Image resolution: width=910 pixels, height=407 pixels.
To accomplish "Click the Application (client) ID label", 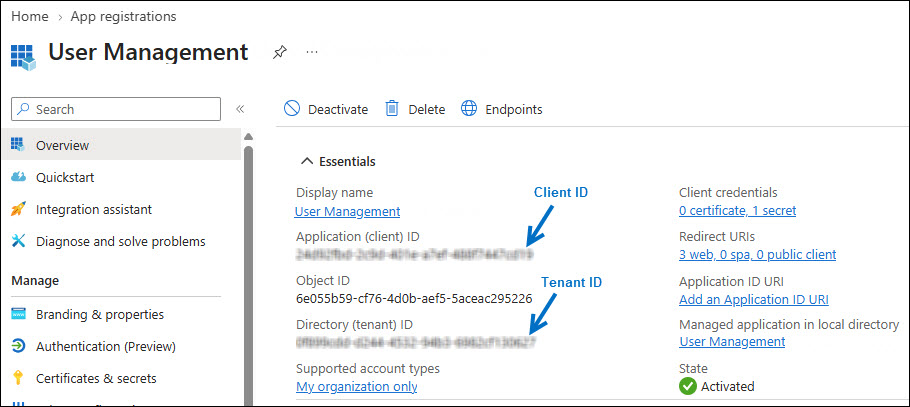I will click(358, 236).
